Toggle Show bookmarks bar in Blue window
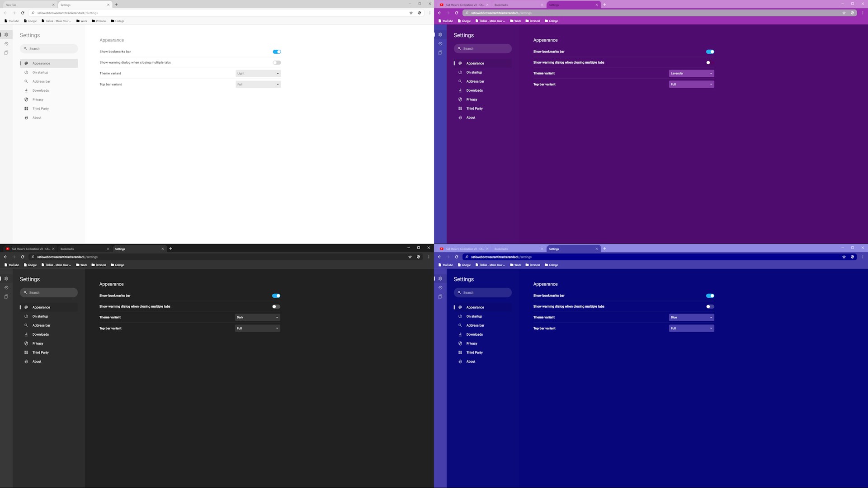The height and width of the screenshot is (488, 868). click(710, 296)
